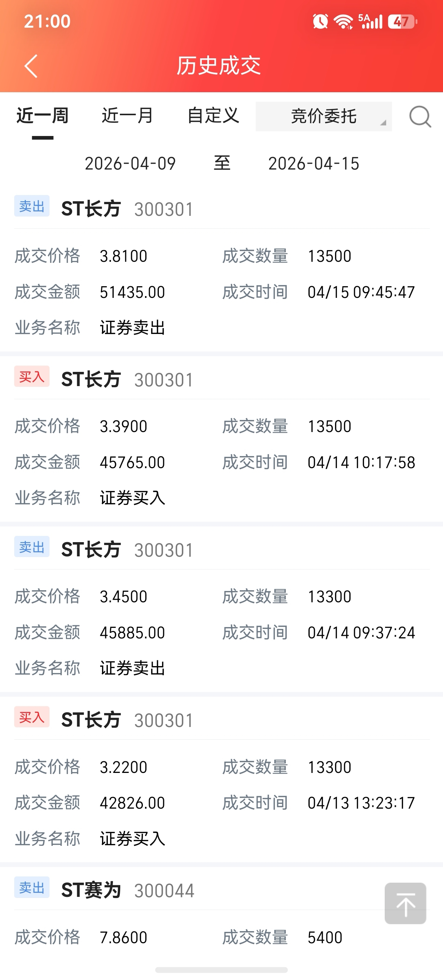This screenshot has height=980, width=443.
Task: Tap the 买入 tag on the 04/14 trade
Action: coord(32,377)
